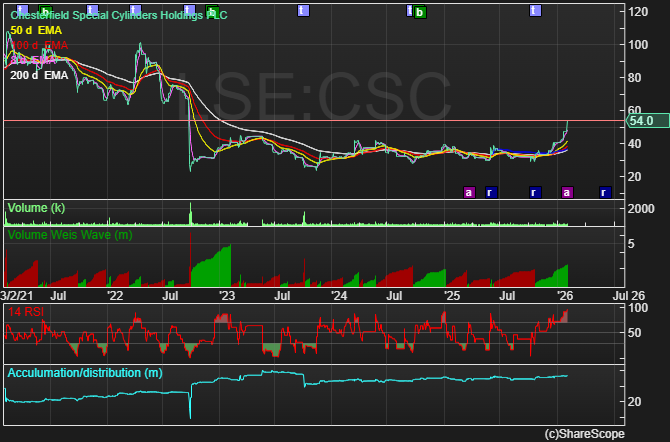Click the 54.0 current price label
This screenshot has width=670, height=442.
[x=641, y=121]
